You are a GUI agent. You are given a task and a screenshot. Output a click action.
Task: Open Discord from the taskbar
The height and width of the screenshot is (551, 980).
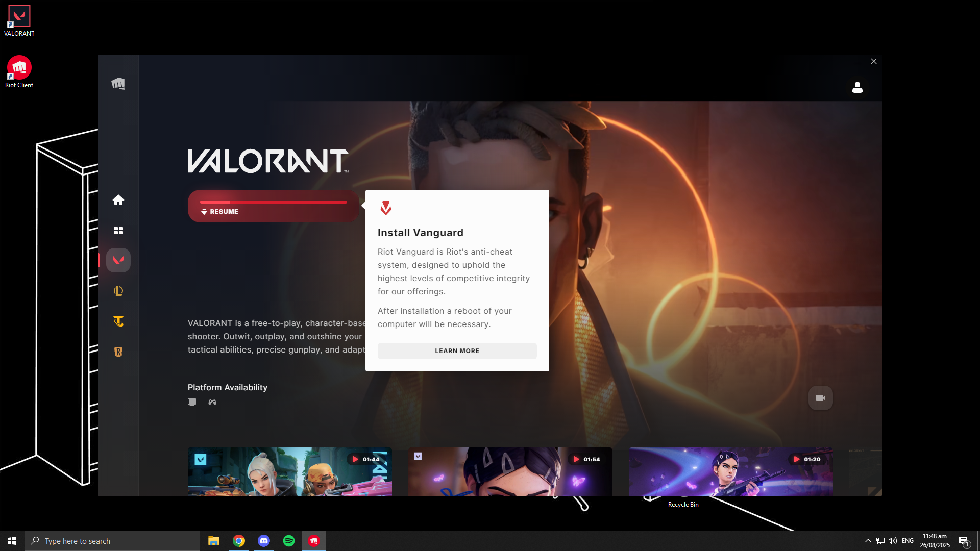tap(264, 541)
